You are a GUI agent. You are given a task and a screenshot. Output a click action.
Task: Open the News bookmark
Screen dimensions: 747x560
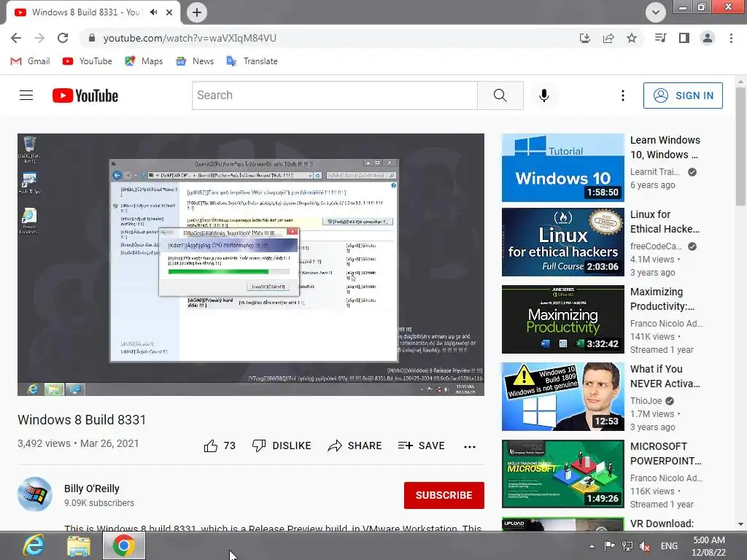coord(195,61)
